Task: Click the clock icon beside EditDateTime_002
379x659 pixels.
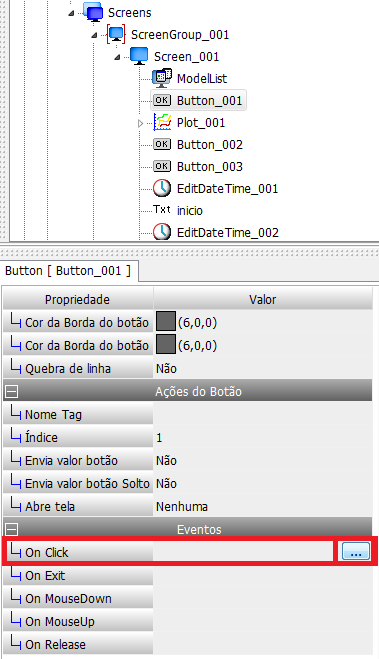Action: (x=162, y=232)
